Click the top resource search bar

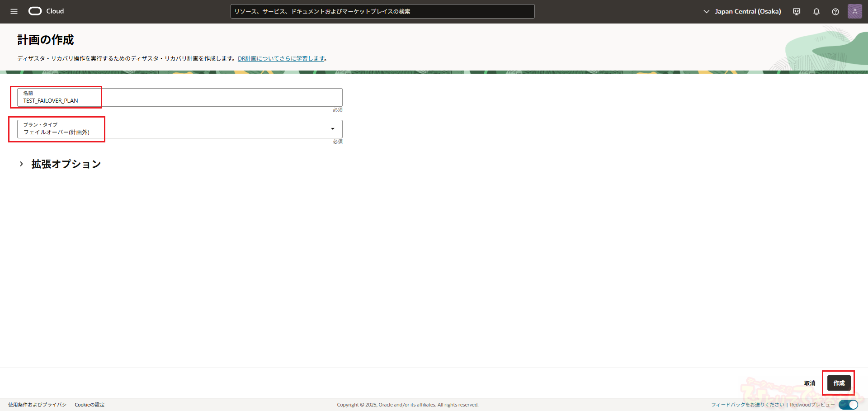click(x=382, y=11)
